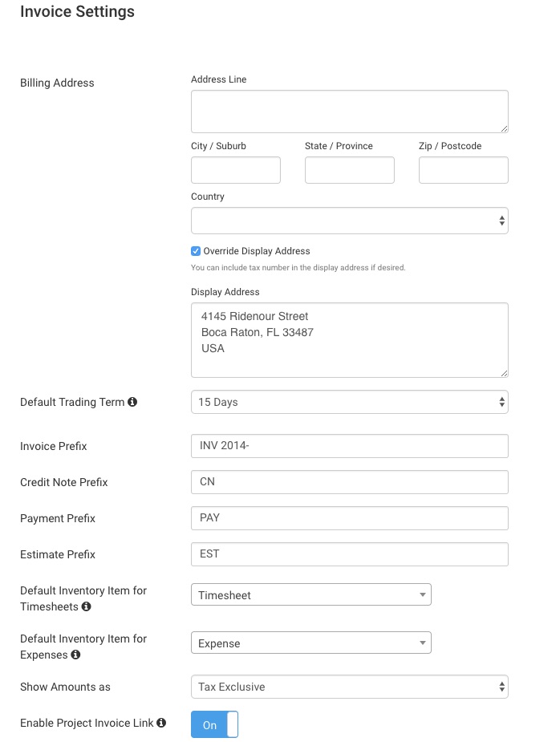
Task: Expand the Expense inventory item dropdown
Action: (311, 643)
